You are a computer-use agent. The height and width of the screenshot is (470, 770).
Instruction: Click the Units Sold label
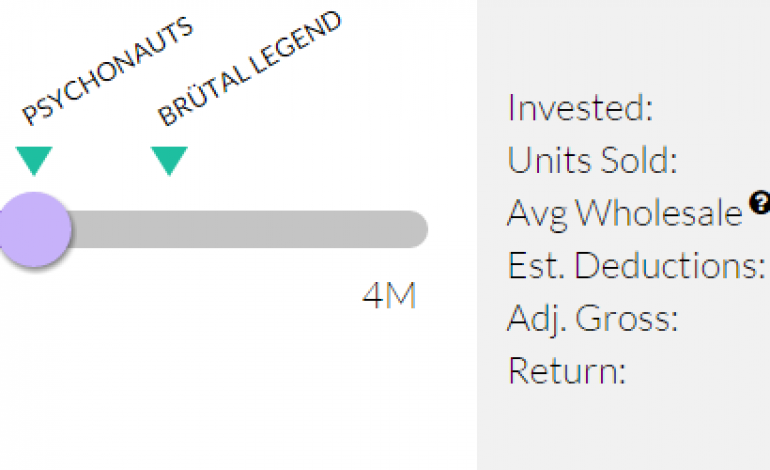click(592, 160)
